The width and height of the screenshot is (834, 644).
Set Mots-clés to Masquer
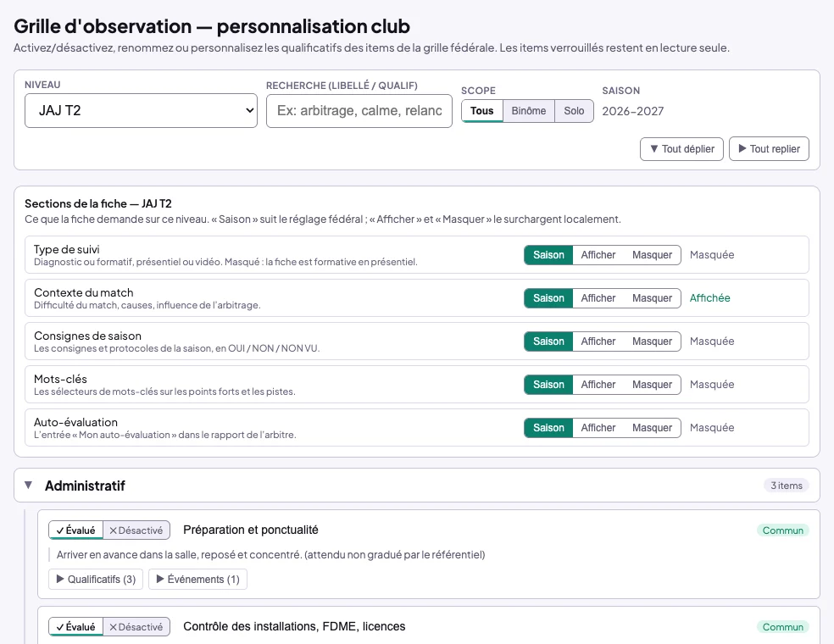[x=652, y=384]
